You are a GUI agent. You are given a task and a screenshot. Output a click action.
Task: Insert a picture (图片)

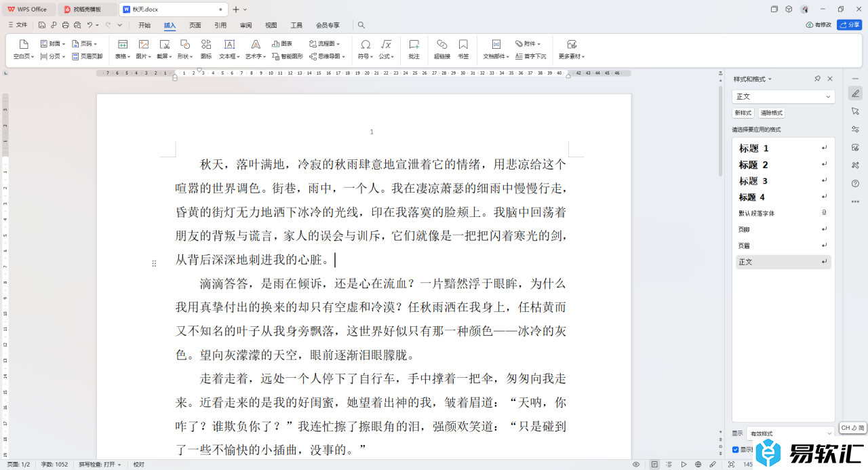(144, 50)
